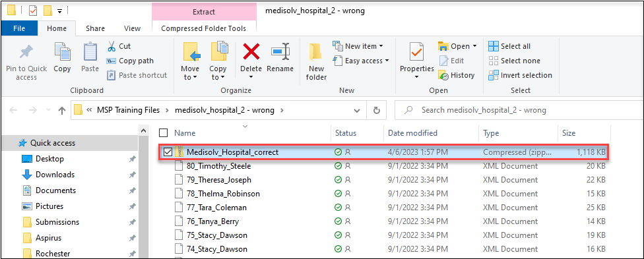The image size is (644, 259).
Task: Open the Extract tab
Action: 204,12
